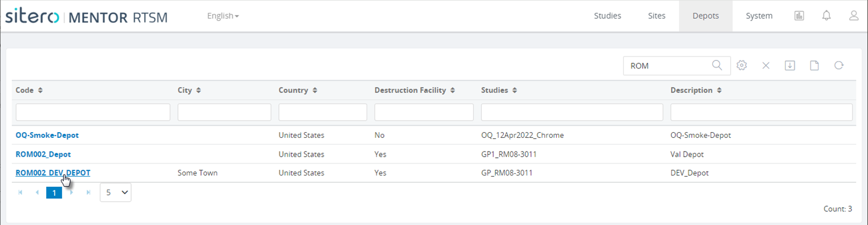Screen dimensions: 868x225
Task: Click the OQ-Smoke-Depot description cell
Action: point(700,135)
